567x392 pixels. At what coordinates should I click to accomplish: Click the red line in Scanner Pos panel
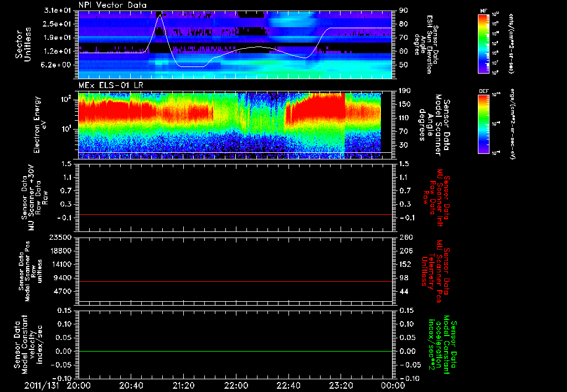click(x=235, y=281)
